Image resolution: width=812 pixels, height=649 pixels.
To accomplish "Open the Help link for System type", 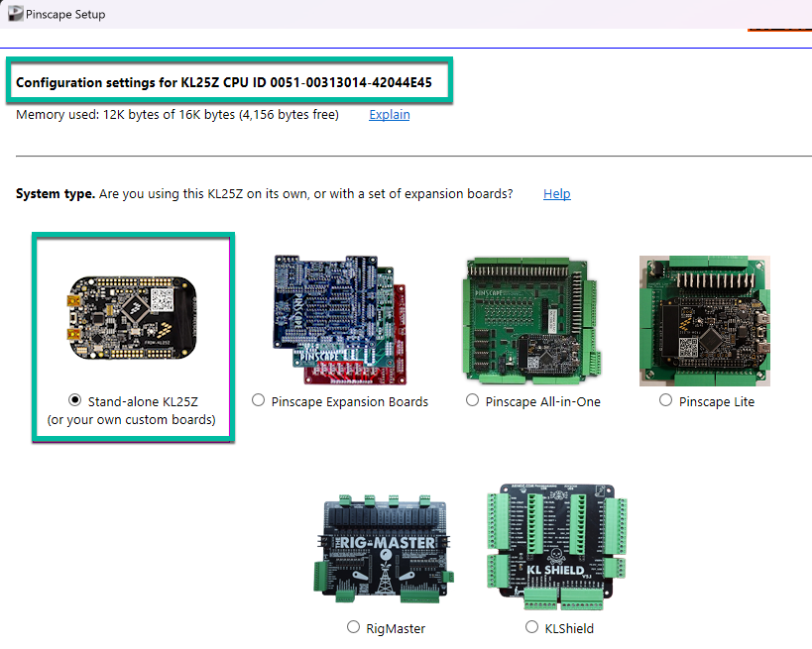I will 556,194.
